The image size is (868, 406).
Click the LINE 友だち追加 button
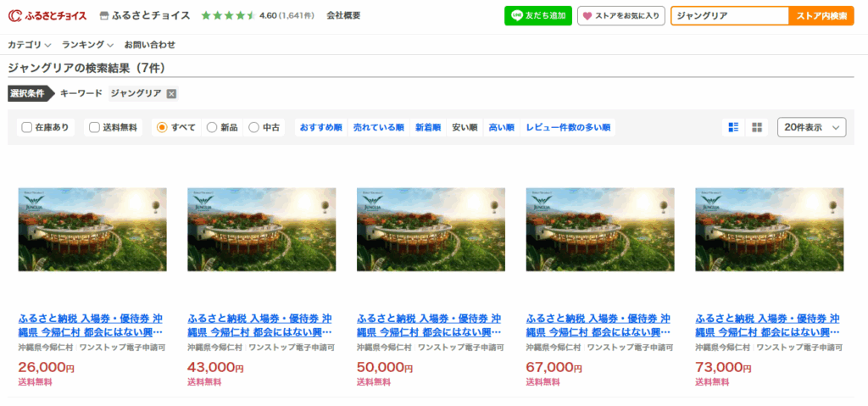(x=538, y=16)
